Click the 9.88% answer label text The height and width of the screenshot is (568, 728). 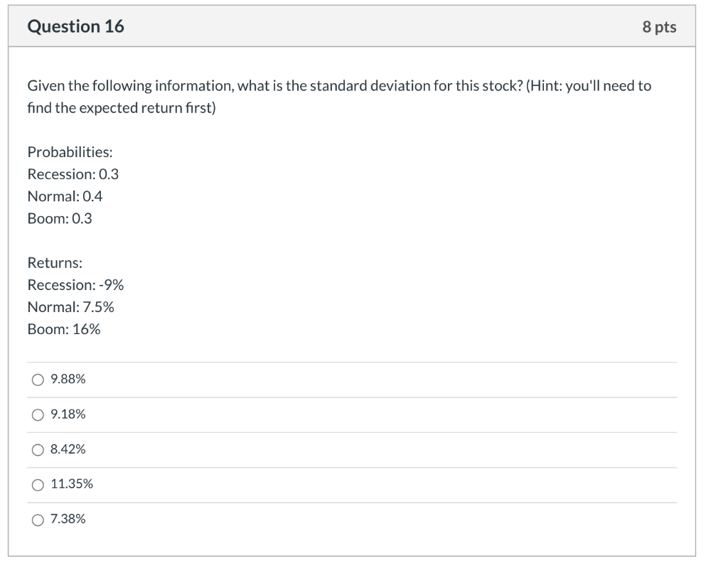click(68, 380)
